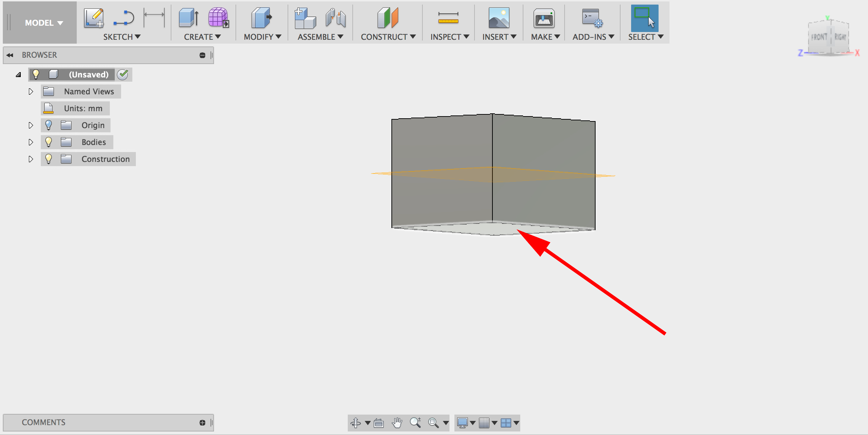Select the Measure ruler icon
Viewport: 868px width, 435px height.
(x=448, y=18)
